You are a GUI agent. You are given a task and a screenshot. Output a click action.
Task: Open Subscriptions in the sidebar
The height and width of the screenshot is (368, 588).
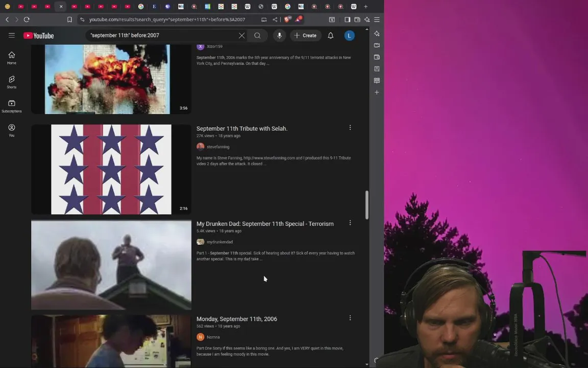12,106
